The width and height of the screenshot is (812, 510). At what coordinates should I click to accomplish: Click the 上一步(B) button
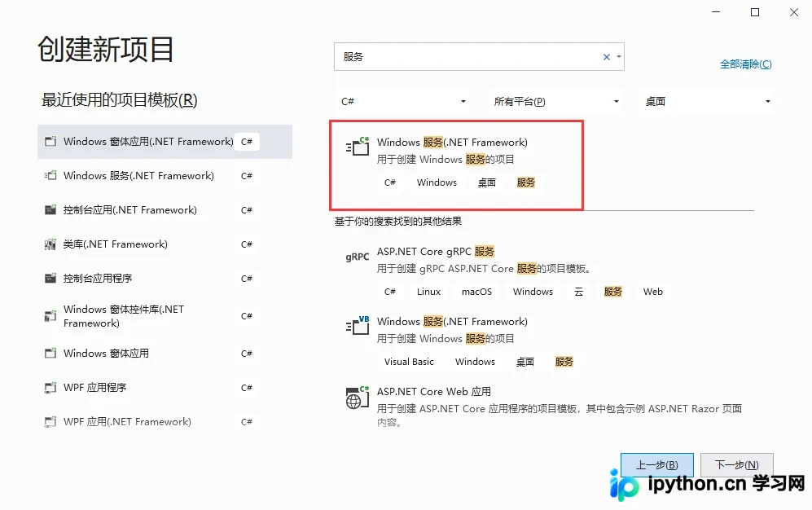[x=656, y=465]
